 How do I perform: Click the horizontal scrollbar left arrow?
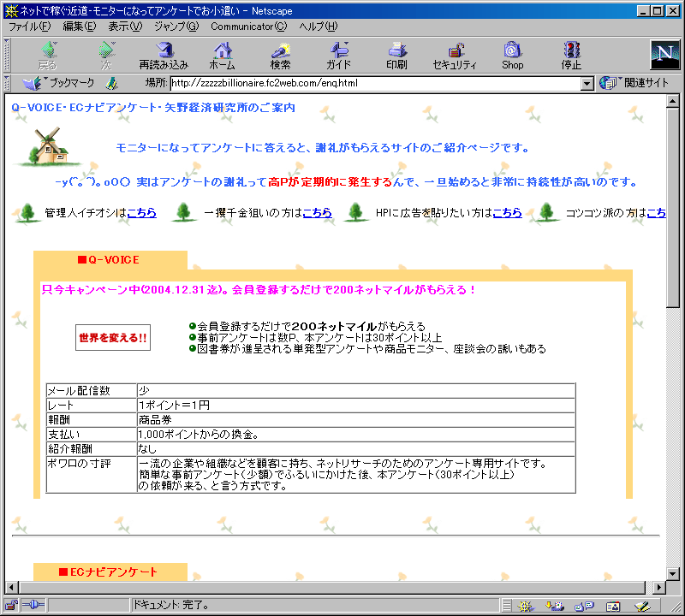11,587
